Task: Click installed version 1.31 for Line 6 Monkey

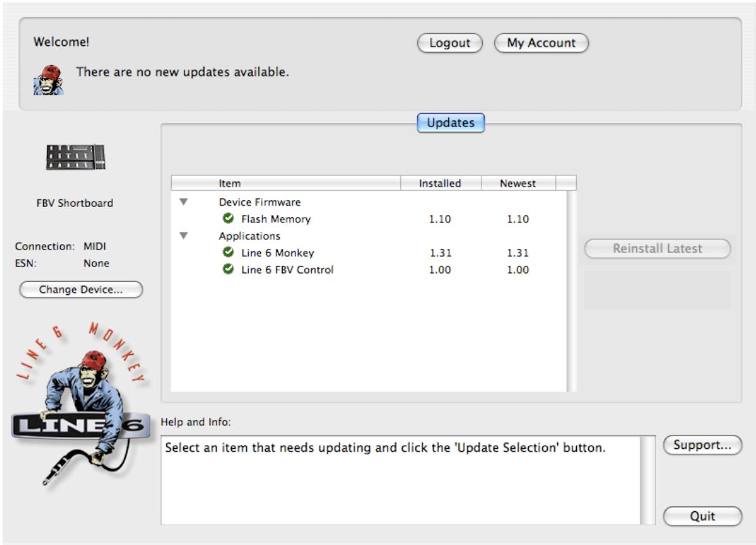Action: 440,253
